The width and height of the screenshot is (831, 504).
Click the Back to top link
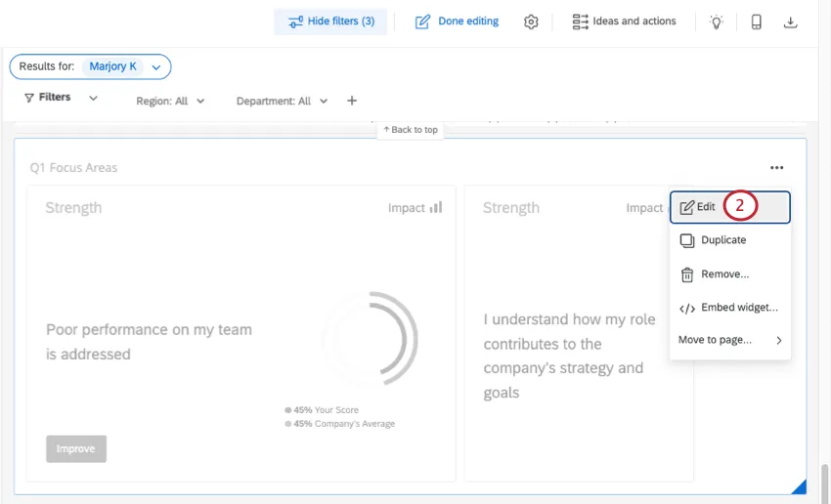tap(411, 130)
